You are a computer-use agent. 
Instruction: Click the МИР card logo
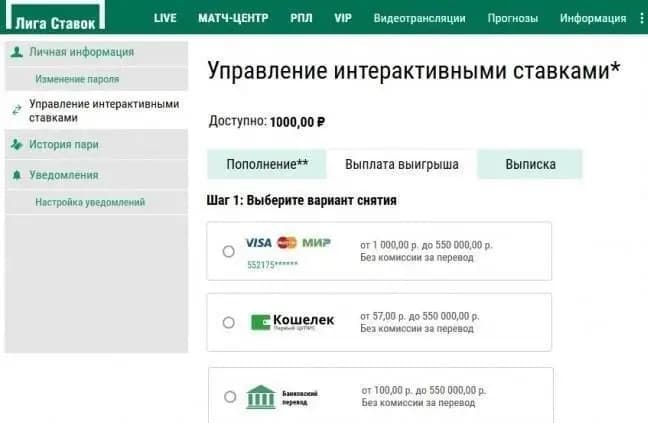[x=316, y=242]
